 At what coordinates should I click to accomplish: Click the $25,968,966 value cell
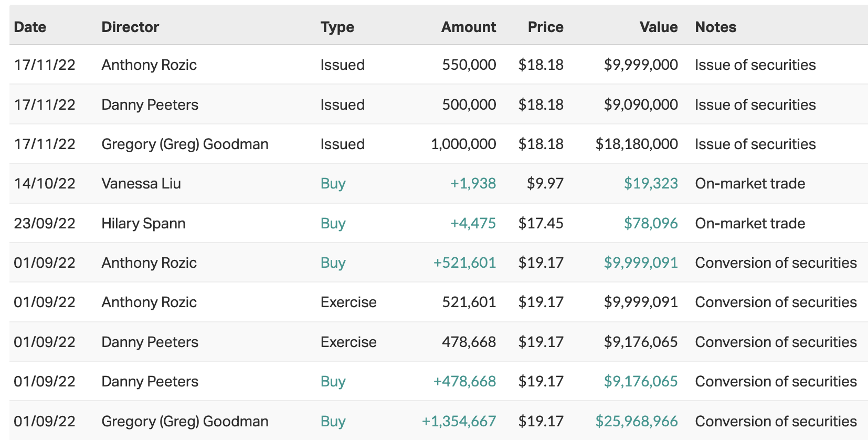click(x=636, y=422)
